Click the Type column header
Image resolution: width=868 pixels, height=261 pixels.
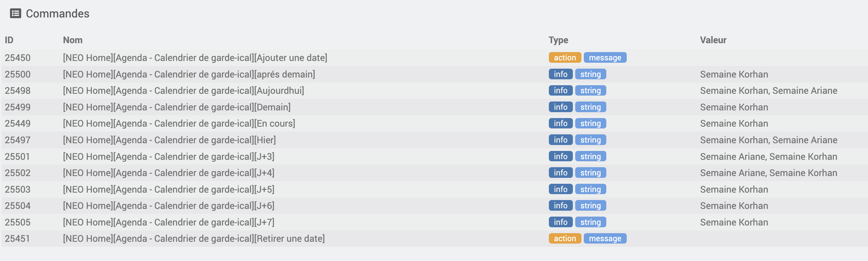(558, 40)
